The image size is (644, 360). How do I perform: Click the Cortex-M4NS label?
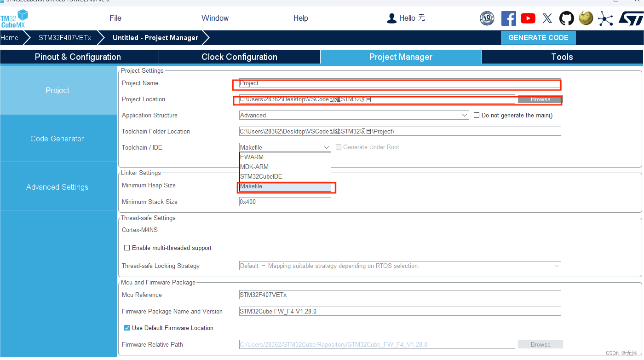pos(140,230)
